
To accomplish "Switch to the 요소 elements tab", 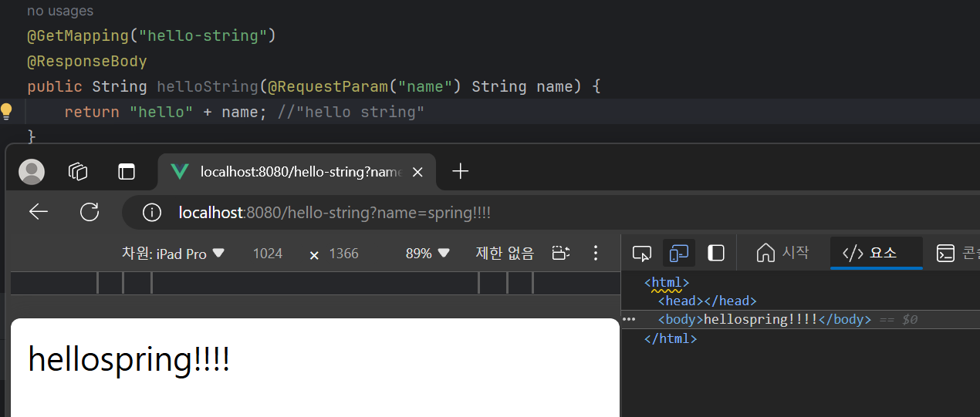I will pyautogui.click(x=877, y=253).
